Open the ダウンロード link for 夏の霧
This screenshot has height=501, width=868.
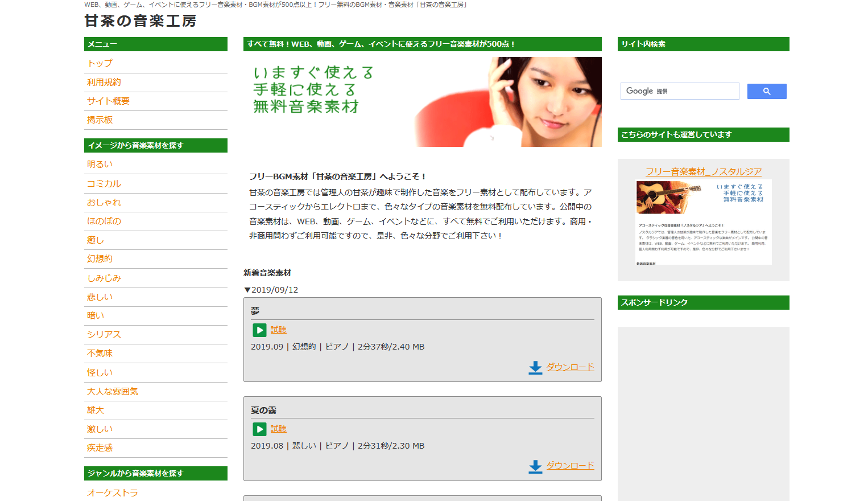click(x=570, y=466)
